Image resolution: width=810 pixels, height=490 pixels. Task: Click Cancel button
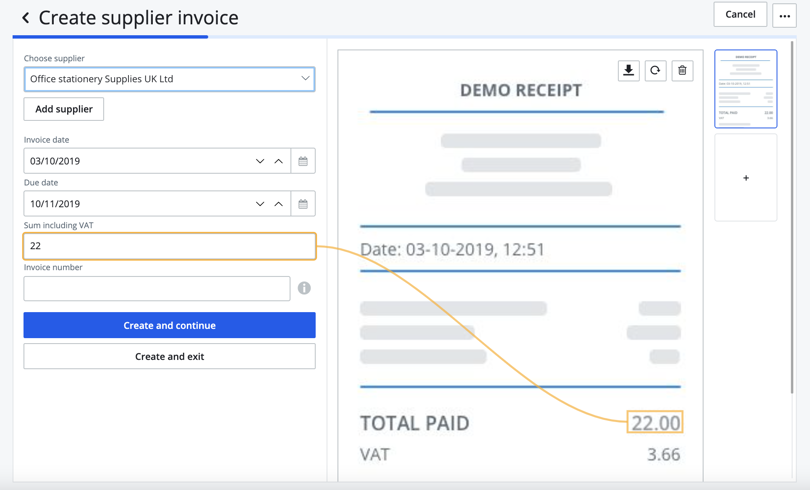tap(740, 14)
